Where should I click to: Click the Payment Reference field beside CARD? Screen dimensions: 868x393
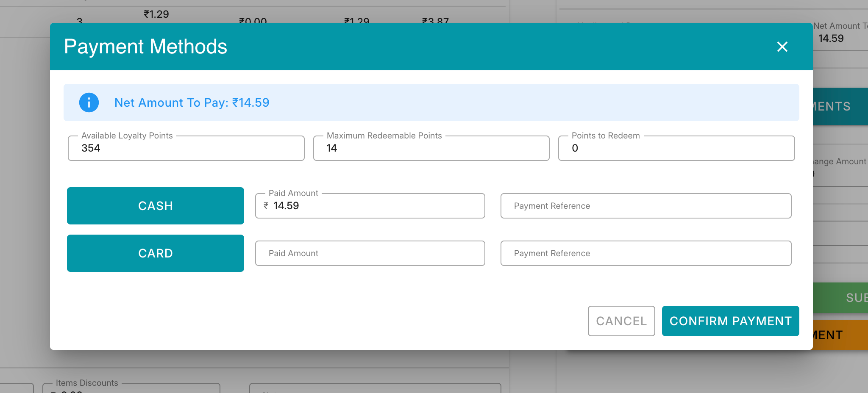point(646,253)
